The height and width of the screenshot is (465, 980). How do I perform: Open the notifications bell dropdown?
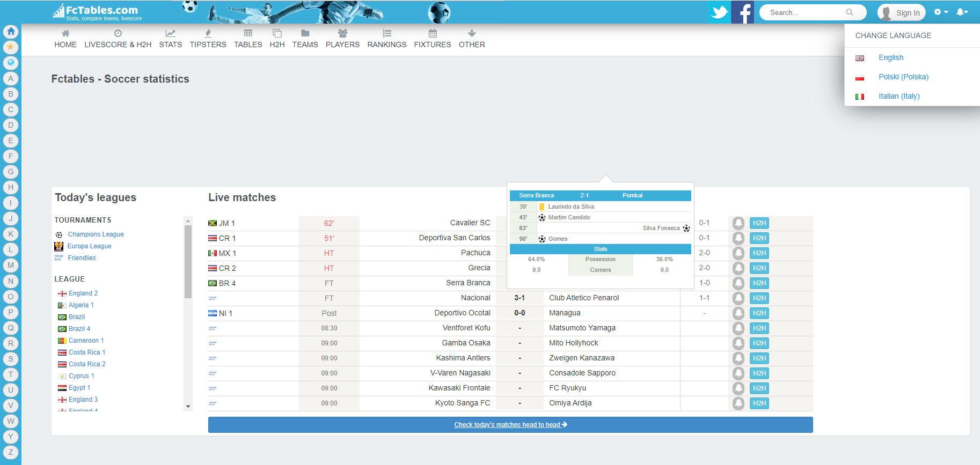coord(962,12)
